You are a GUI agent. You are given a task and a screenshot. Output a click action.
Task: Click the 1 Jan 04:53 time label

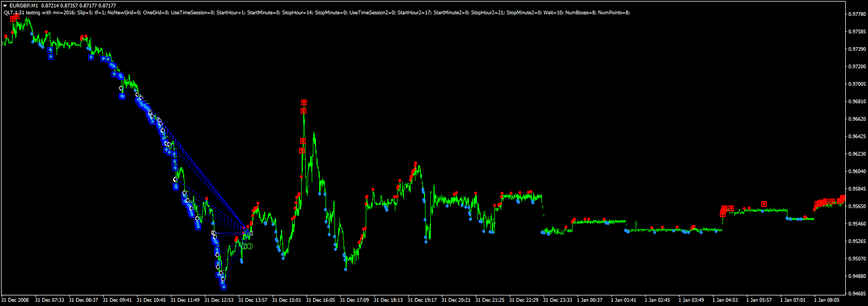pos(725,300)
